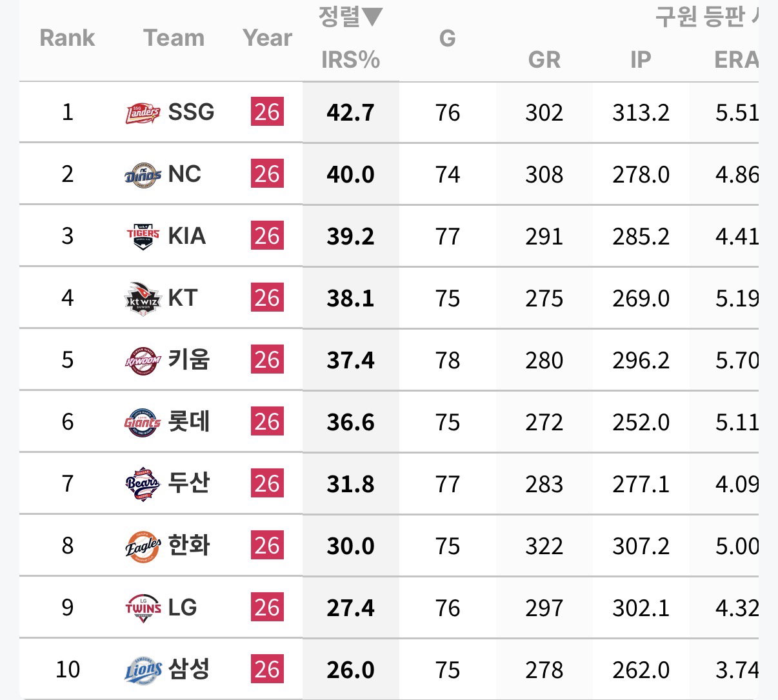
Task: Open the SSG team name link
Action: [x=191, y=112]
